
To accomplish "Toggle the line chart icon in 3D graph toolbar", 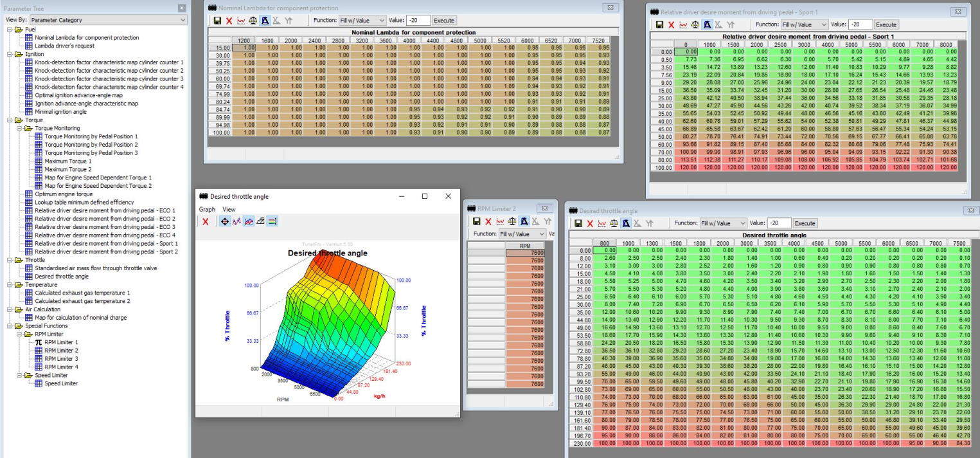I will pyautogui.click(x=248, y=221).
